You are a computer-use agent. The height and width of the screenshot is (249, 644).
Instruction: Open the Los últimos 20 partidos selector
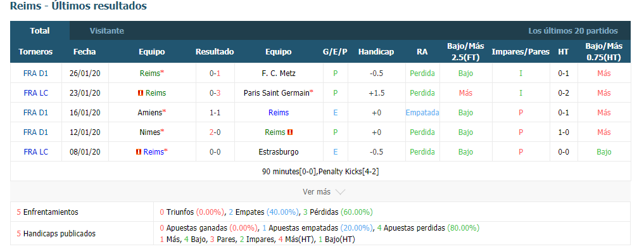coord(573,31)
